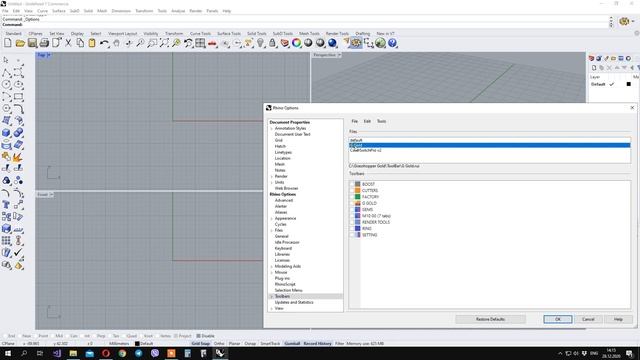Enable the GEMS toolbar checkbox
Screen dimensions: 640x360
(x=352, y=209)
